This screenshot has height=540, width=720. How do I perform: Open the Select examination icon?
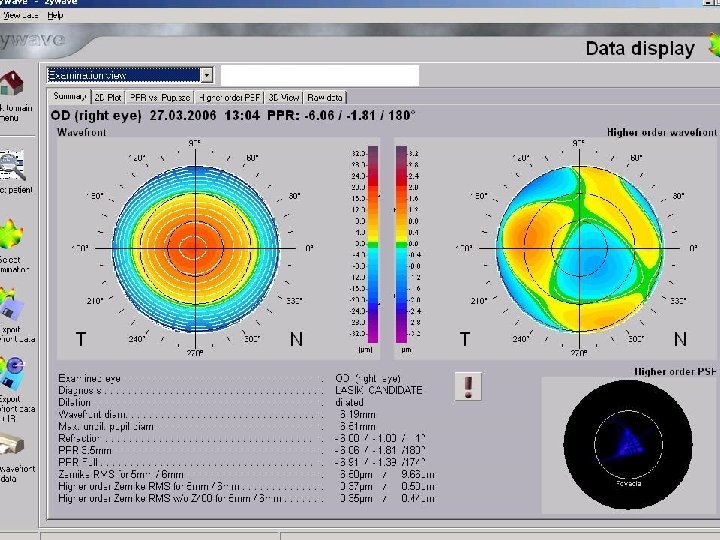coord(12,236)
